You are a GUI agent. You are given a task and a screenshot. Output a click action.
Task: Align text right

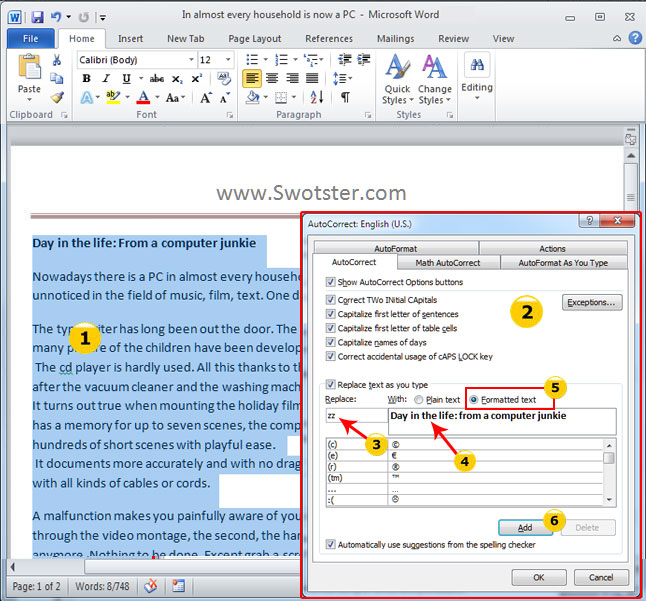pos(292,78)
